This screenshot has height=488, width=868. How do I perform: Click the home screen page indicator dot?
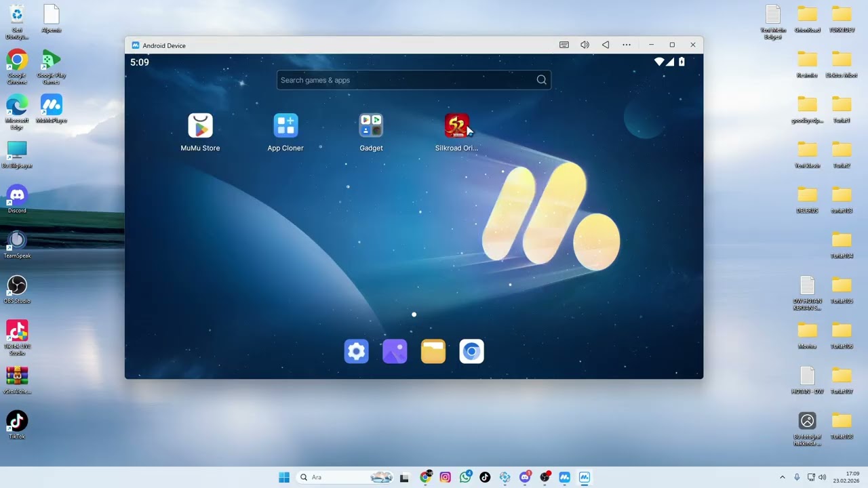pyautogui.click(x=414, y=314)
